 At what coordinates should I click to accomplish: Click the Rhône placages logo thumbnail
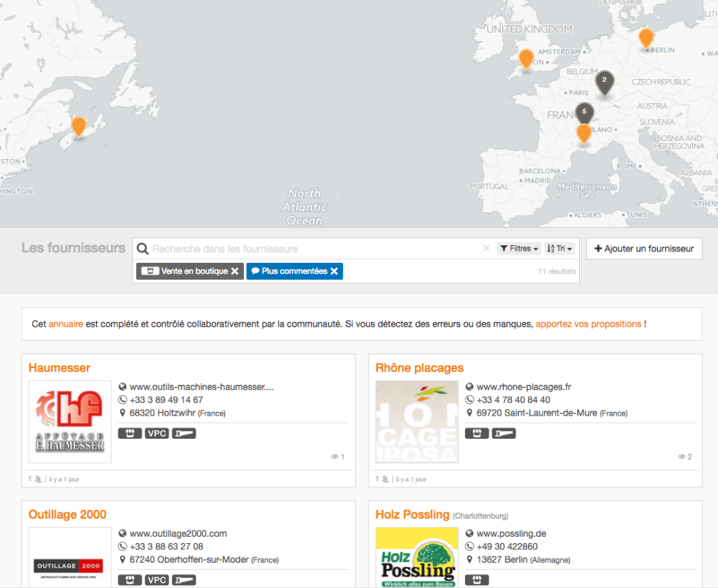(x=416, y=421)
